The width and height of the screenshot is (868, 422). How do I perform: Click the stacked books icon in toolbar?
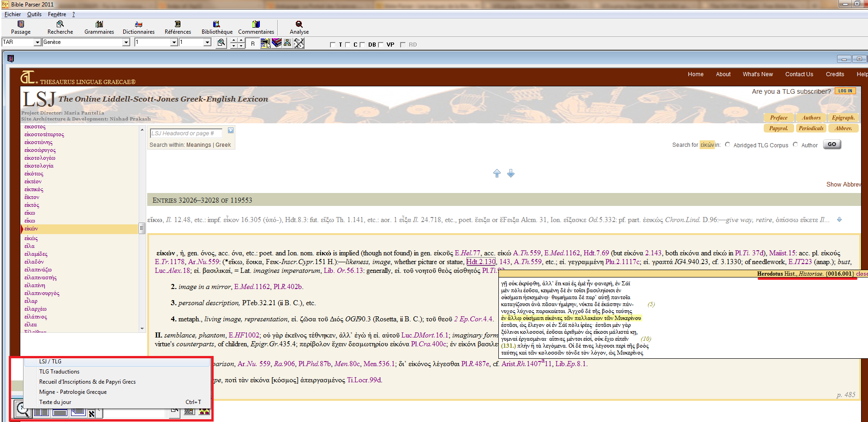(x=276, y=43)
